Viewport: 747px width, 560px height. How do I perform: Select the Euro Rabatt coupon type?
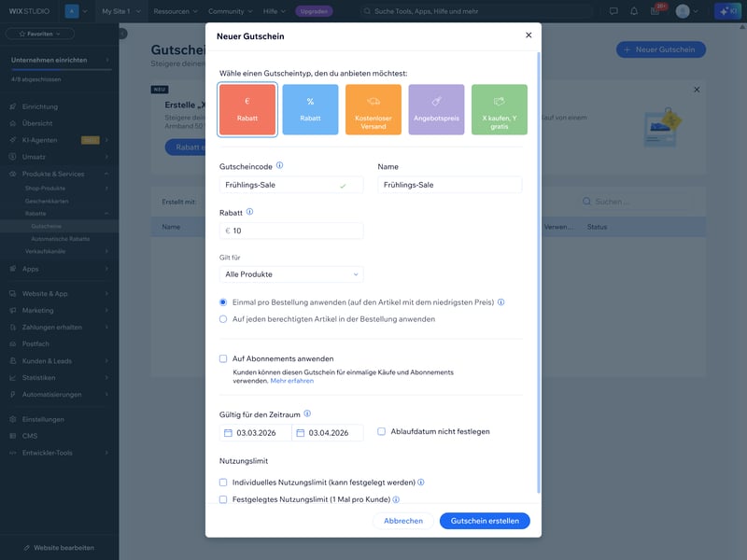(247, 109)
